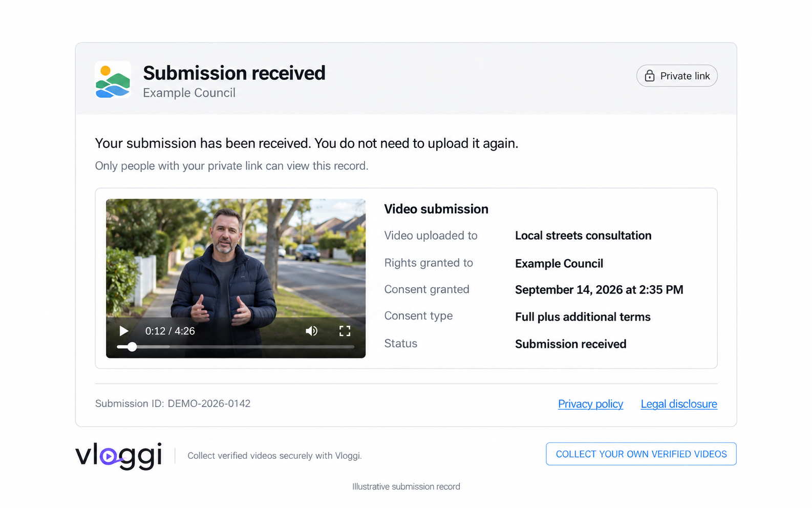Open the Privacy policy link
The image size is (812, 508).
pyautogui.click(x=590, y=404)
